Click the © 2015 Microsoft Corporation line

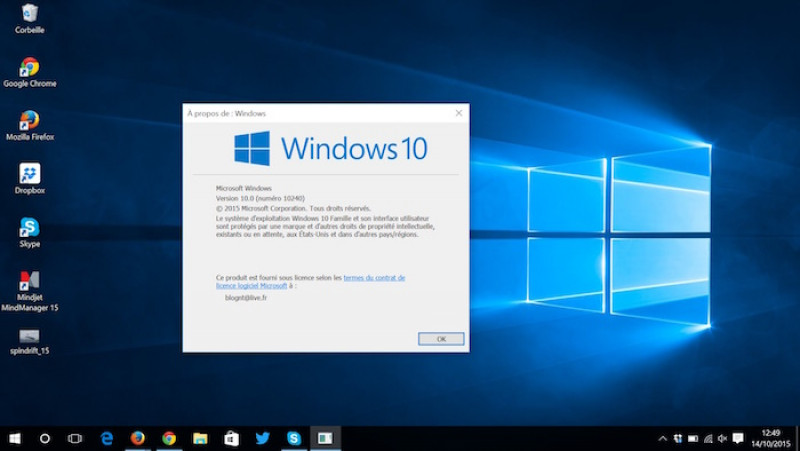tap(293, 208)
